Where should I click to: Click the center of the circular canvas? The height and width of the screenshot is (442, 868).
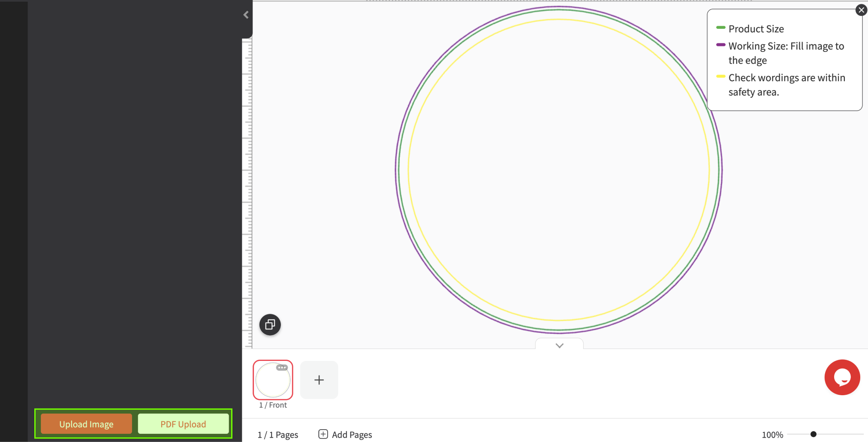point(559,170)
